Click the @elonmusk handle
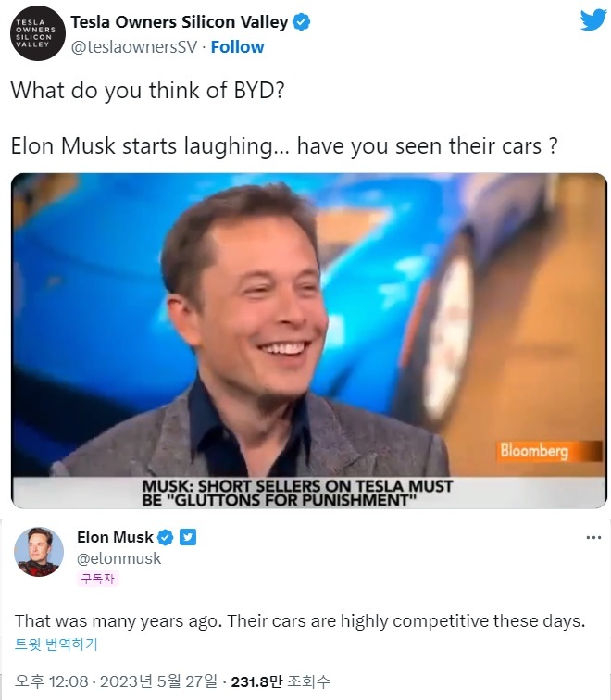The image size is (611, 700). [119, 558]
